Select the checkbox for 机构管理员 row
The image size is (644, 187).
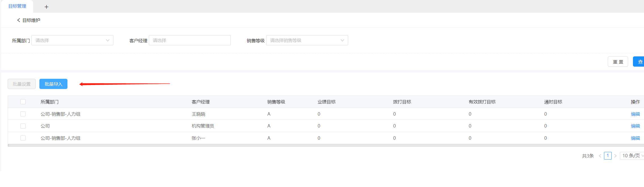pyautogui.click(x=23, y=126)
